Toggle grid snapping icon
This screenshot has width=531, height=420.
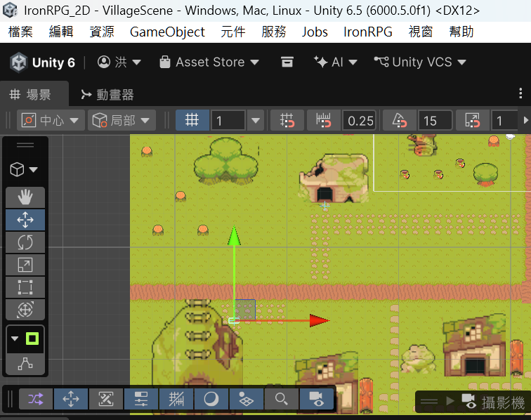click(287, 120)
